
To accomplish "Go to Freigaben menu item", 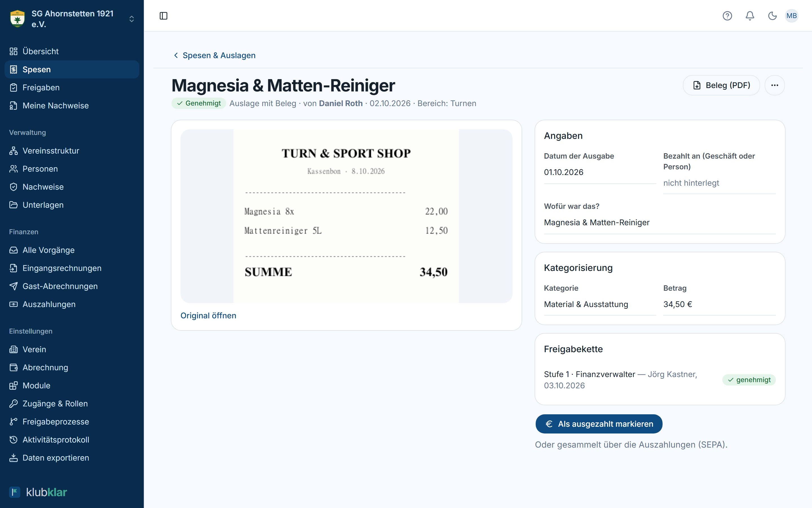I will (x=72, y=88).
